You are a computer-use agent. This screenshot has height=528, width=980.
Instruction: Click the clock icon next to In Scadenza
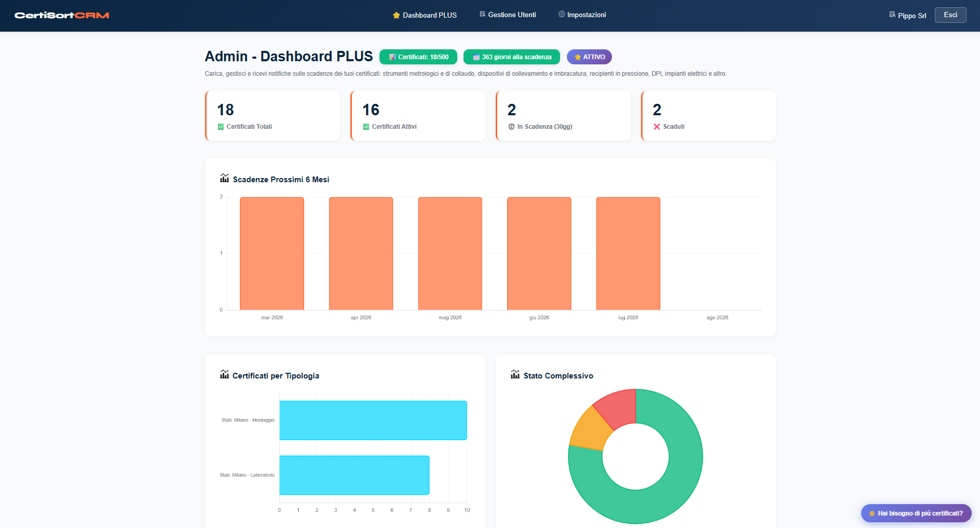click(x=511, y=126)
